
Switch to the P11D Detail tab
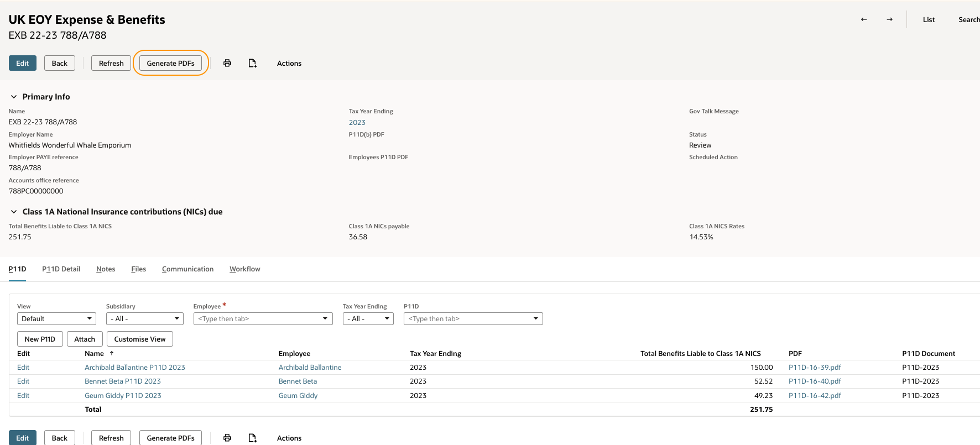click(61, 269)
